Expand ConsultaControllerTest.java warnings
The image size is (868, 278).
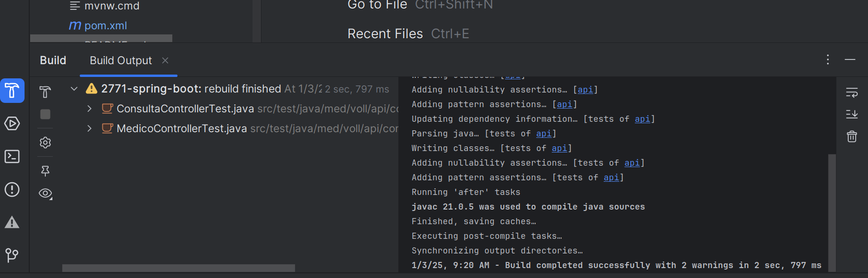[x=89, y=109]
